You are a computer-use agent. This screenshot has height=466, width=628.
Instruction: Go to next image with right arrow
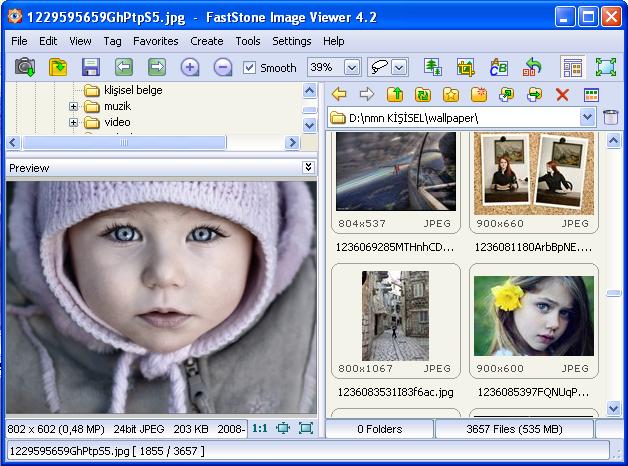click(157, 67)
